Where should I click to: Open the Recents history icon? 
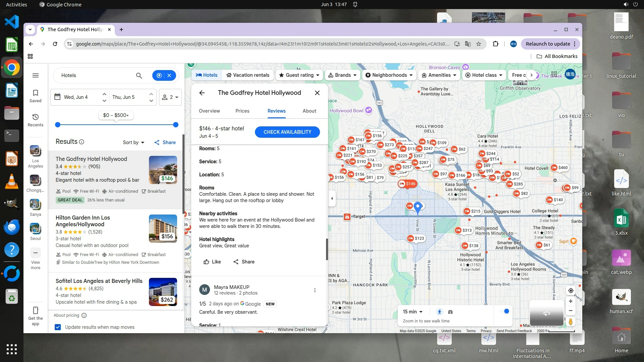35,117
